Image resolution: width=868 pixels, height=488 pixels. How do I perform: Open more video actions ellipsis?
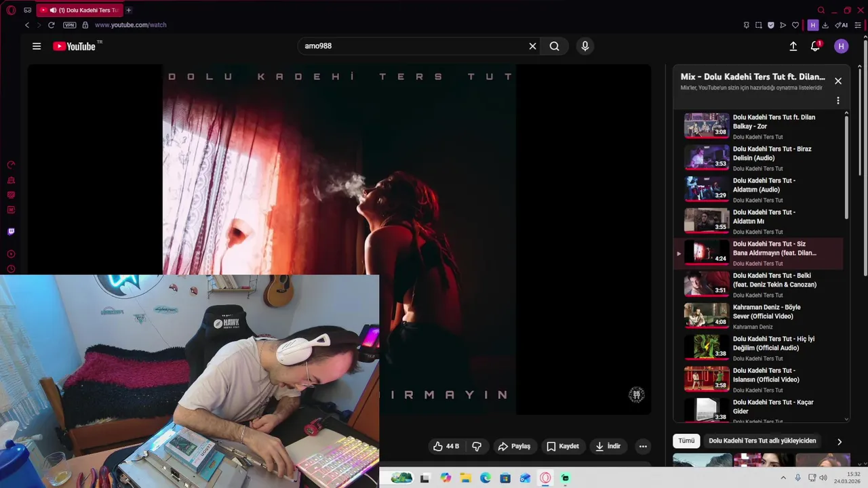coord(643,446)
